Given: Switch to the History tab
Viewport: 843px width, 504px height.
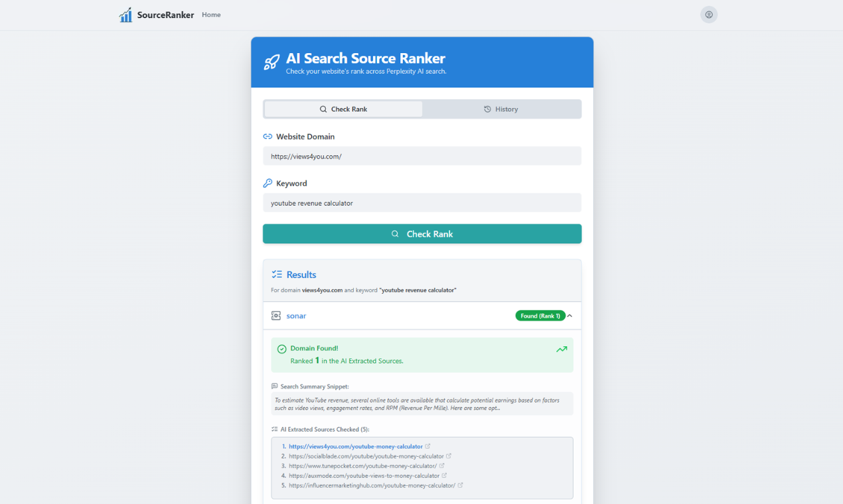Looking at the screenshot, I should tap(501, 109).
